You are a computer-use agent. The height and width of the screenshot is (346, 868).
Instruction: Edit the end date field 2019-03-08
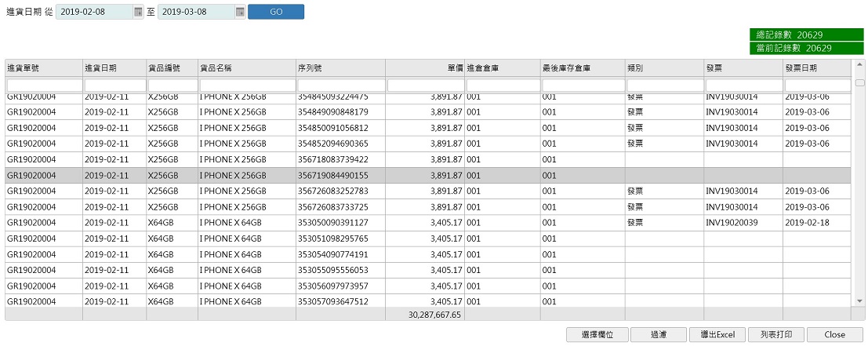[197, 12]
